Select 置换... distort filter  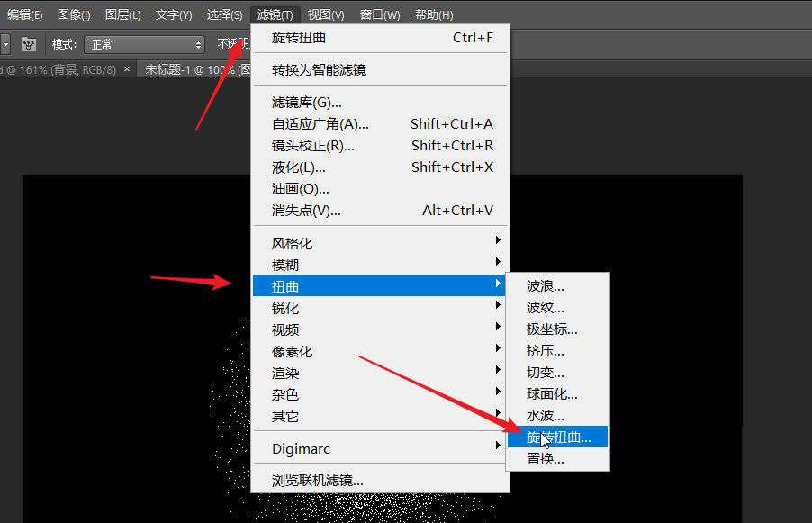pos(557,459)
